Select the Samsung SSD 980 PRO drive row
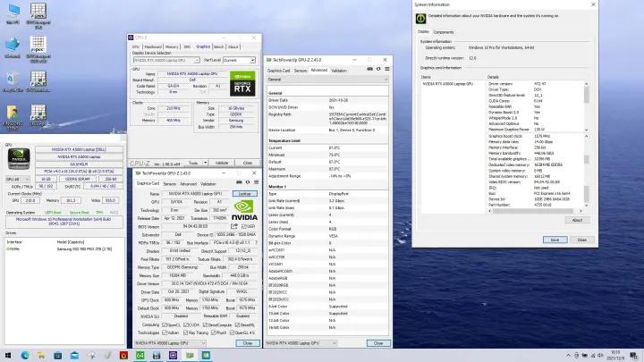 pyautogui.click(x=64, y=248)
